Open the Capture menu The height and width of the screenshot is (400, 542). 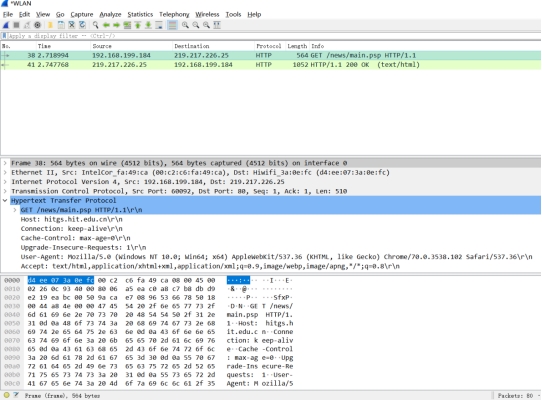[82, 14]
